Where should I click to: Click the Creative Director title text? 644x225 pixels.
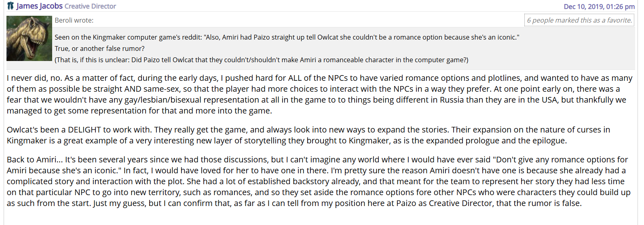[x=90, y=6]
